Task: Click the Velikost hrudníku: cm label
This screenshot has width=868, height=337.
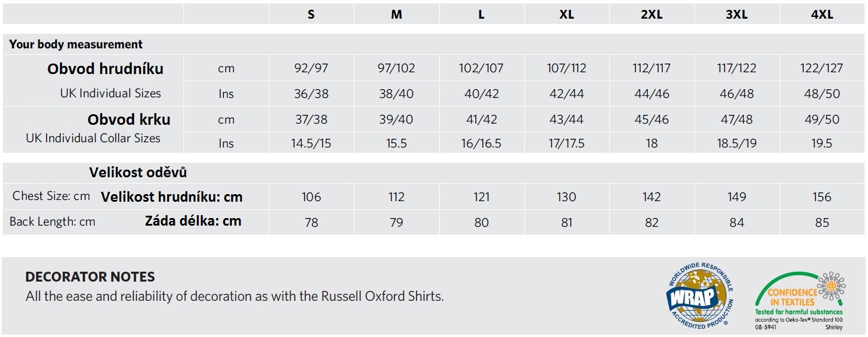Action: point(172,197)
